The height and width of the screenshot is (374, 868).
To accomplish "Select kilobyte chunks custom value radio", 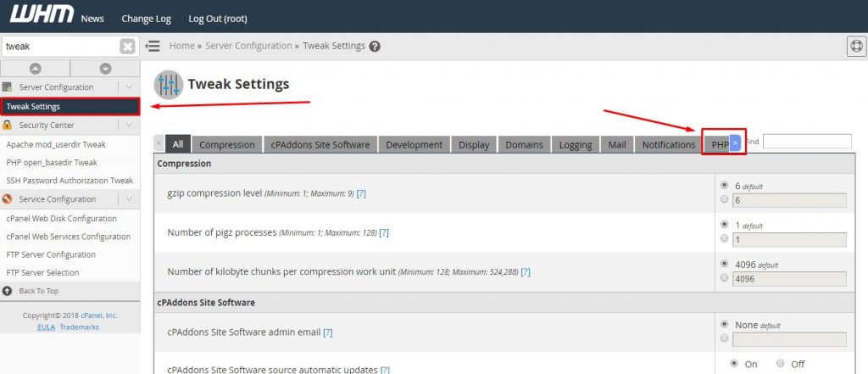I will tap(725, 278).
